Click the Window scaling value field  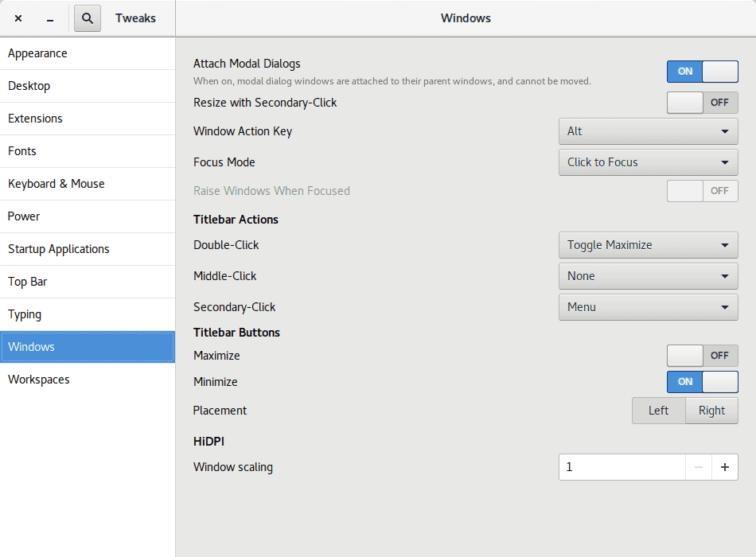click(x=622, y=467)
